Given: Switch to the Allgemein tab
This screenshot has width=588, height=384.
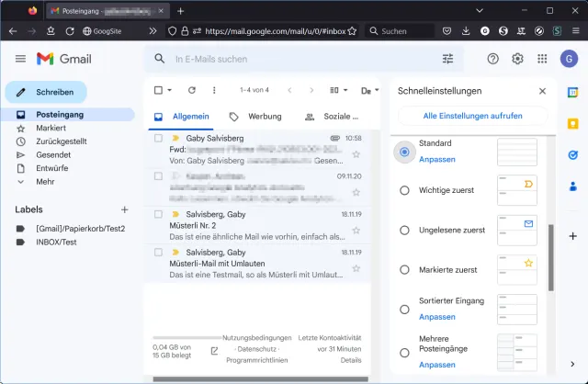Looking at the screenshot, I should (182, 118).
